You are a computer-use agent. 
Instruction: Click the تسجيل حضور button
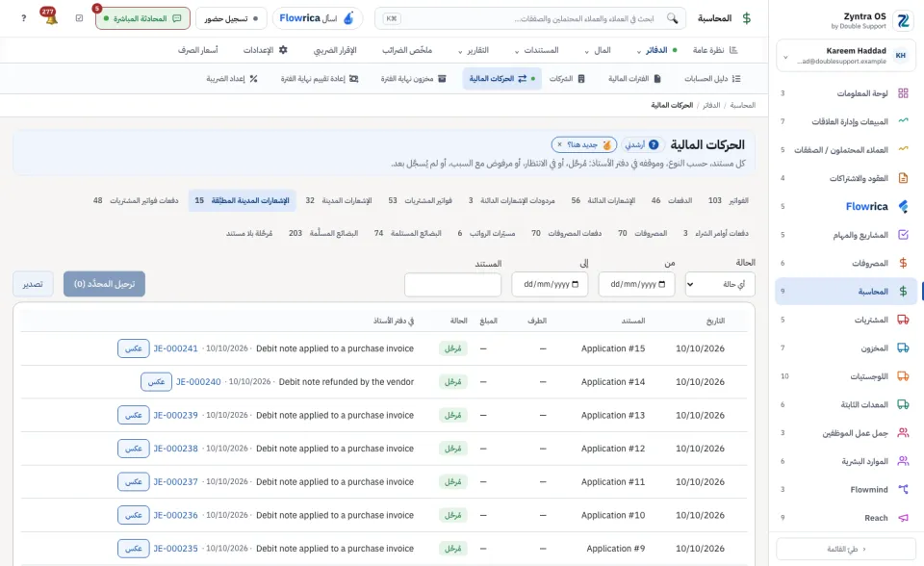pyautogui.click(x=231, y=18)
